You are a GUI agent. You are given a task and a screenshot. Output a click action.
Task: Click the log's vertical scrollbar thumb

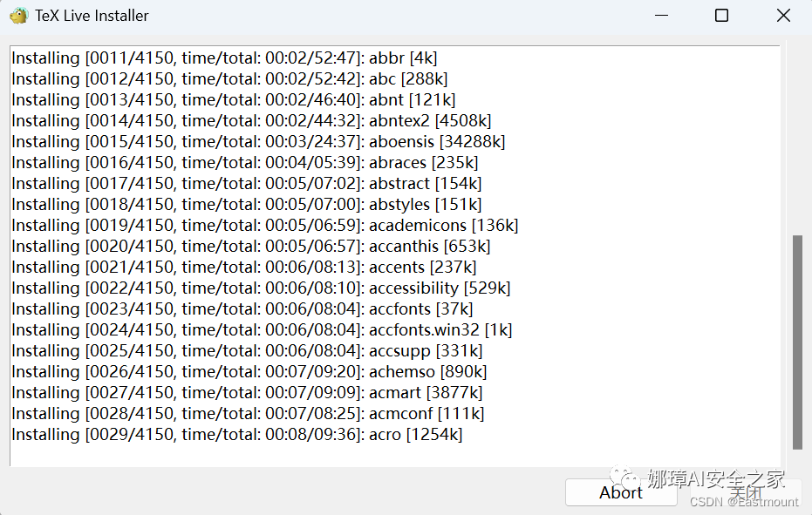pos(797,342)
